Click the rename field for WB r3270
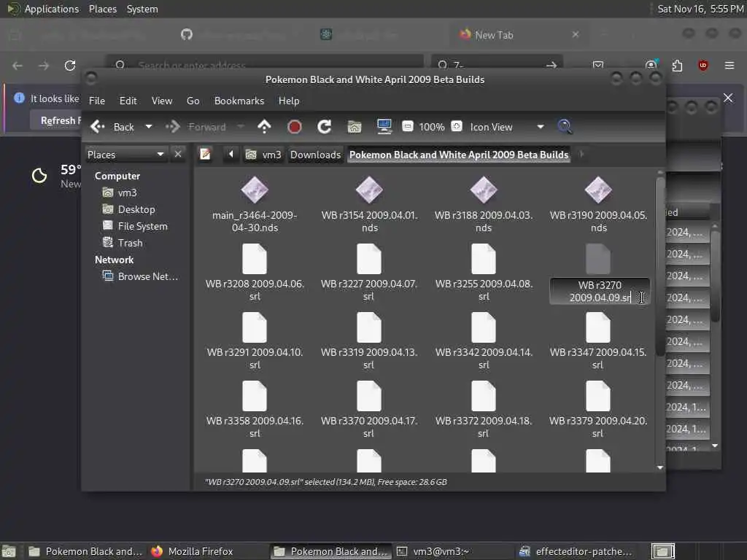The width and height of the screenshot is (747, 560). (600, 291)
